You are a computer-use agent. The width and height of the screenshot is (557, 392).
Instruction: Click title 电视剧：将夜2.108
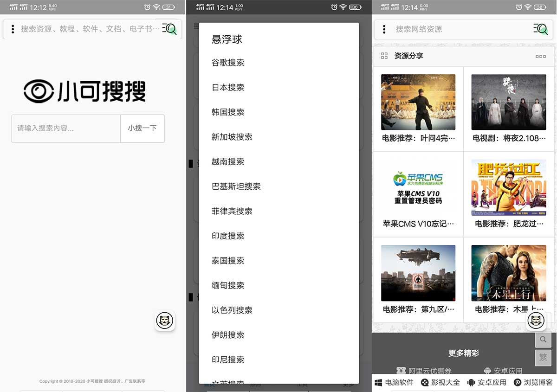click(x=509, y=138)
